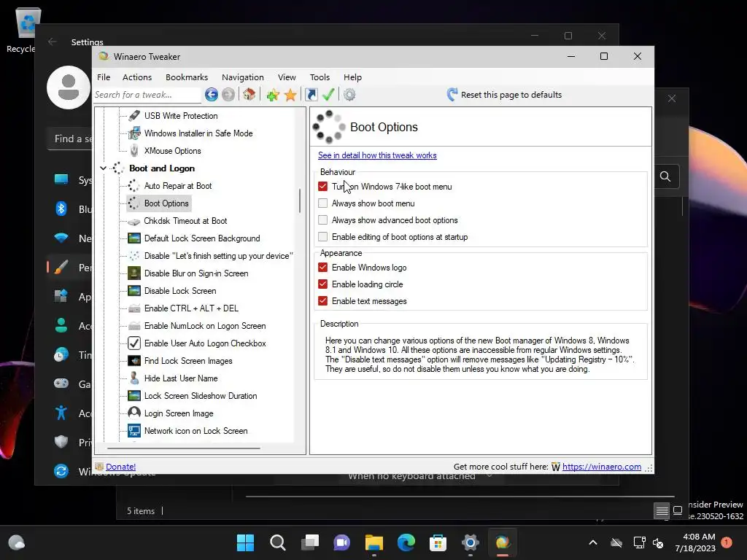
Task: Select Disable Lock Screen tweak
Action: click(180, 291)
